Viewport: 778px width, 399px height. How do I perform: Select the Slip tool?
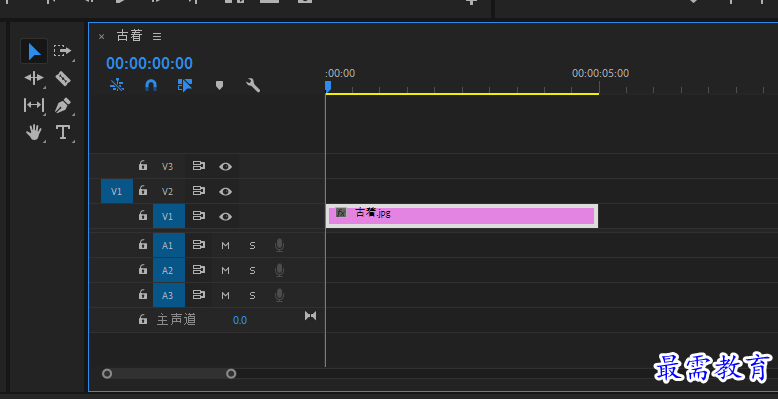(34, 105)
